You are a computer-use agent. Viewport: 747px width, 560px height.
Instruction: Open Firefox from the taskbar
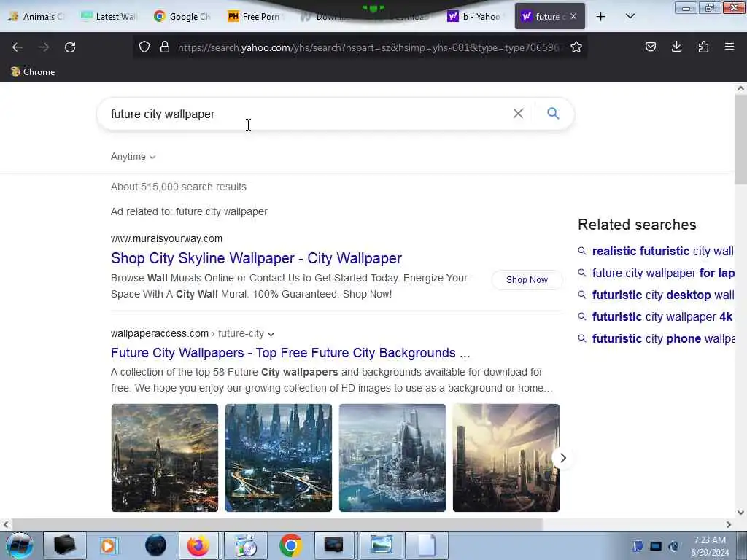198,545
